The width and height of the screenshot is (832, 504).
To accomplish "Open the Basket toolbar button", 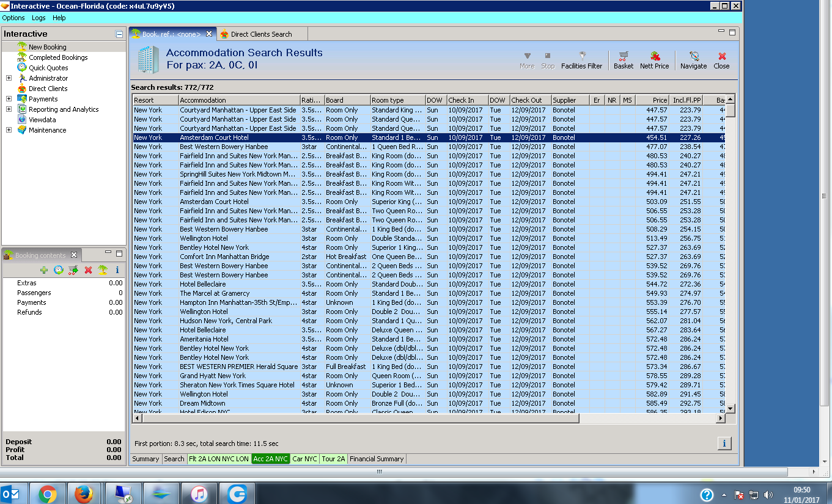I will [x=624, y=60].
